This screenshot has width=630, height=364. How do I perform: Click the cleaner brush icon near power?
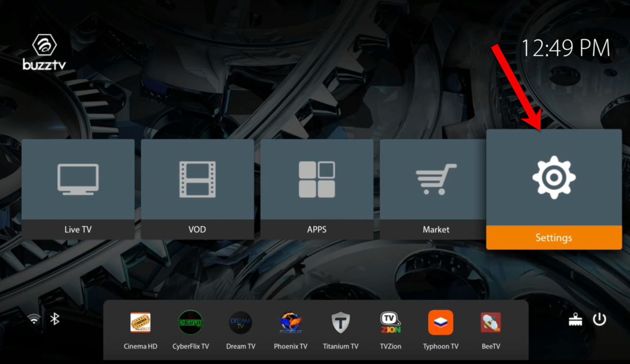point(575,319)
